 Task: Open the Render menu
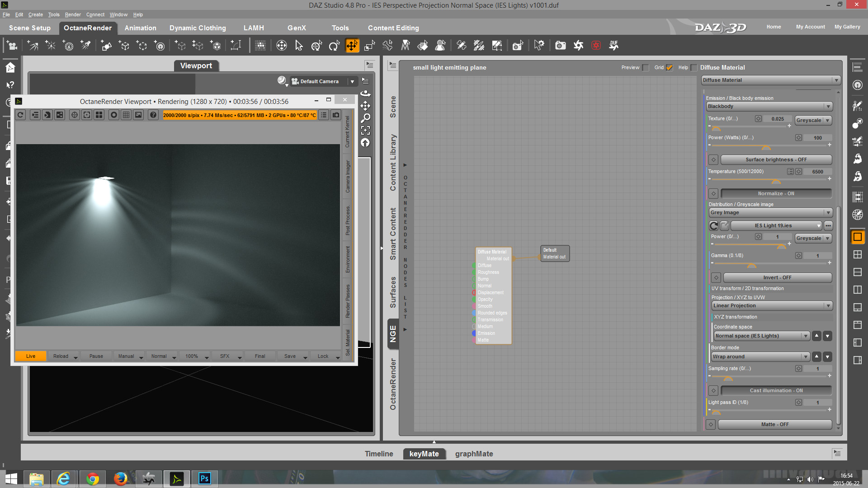(72, 14)
